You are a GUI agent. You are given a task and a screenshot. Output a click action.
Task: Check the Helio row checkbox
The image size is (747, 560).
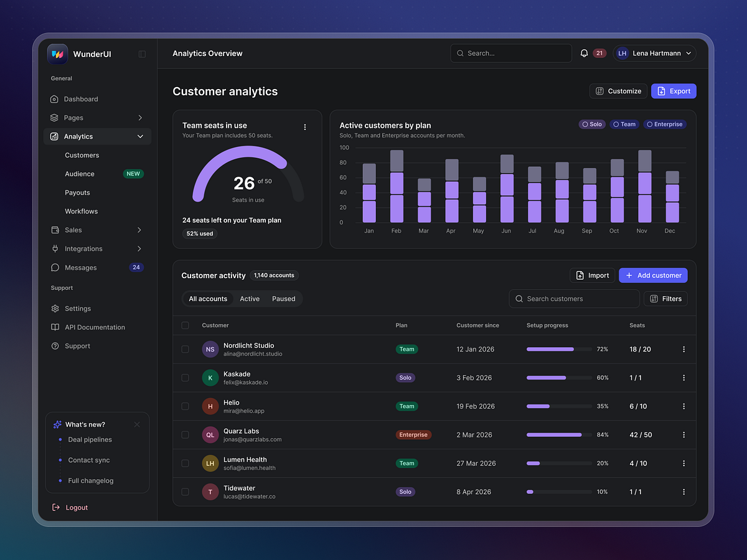(x=185, y=406)
